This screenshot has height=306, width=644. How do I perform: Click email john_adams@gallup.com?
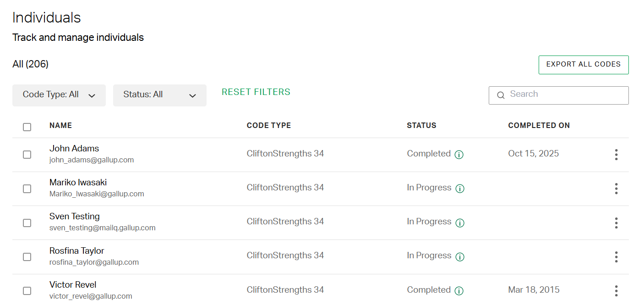(92, 160)
